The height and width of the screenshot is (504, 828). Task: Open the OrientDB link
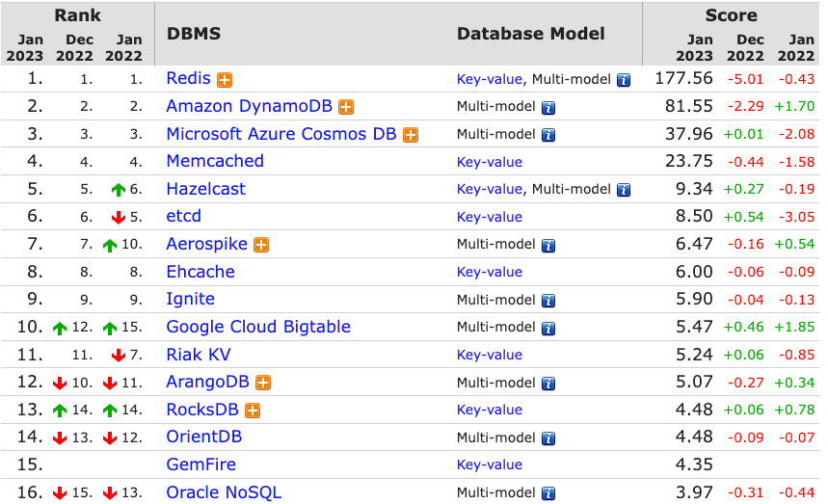204,437
